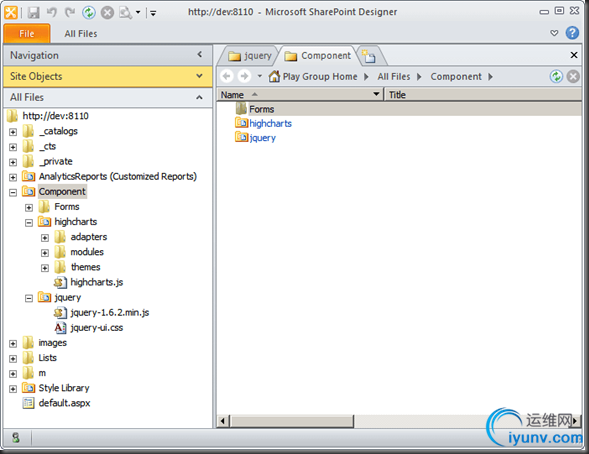
Task: Click the Redo arrow icon
Action: click(x=69, y=13)
